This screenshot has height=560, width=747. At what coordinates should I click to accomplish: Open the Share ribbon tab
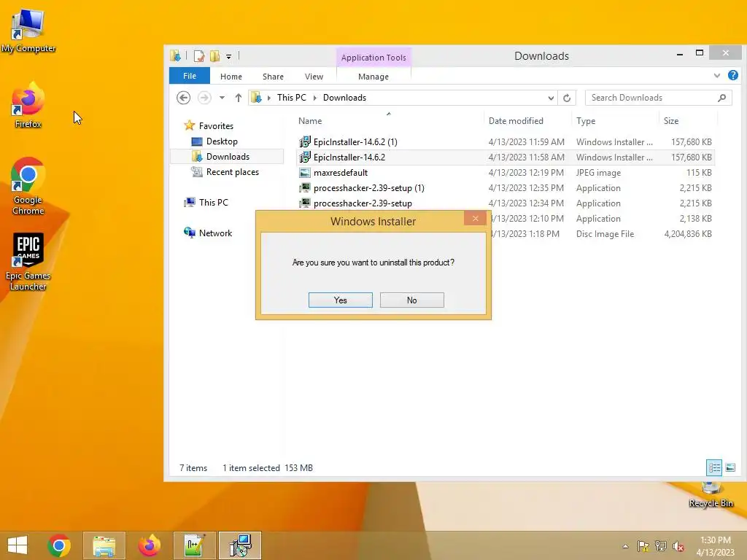tap(273, 77)
